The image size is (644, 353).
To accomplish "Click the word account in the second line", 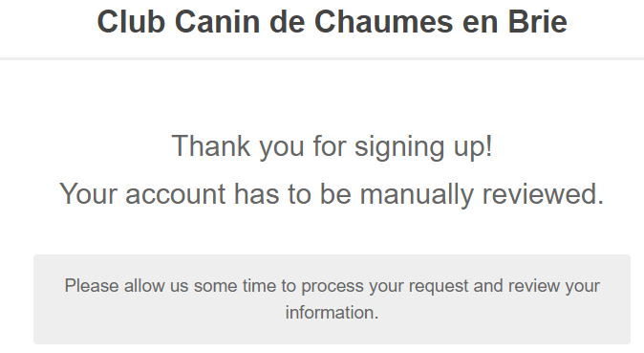I will 176,194.
